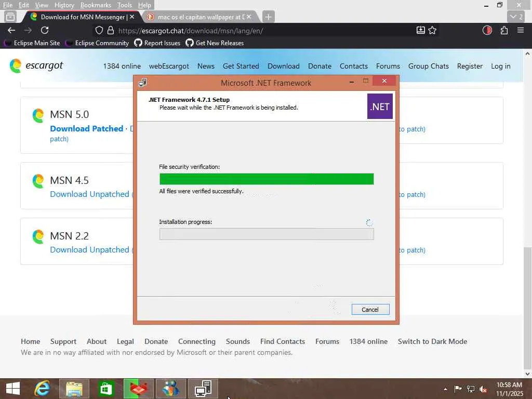Go forward using browser forward arrow
Viewport: 532px width, 399px height.
pyautogui.click(x=28, y=31)
